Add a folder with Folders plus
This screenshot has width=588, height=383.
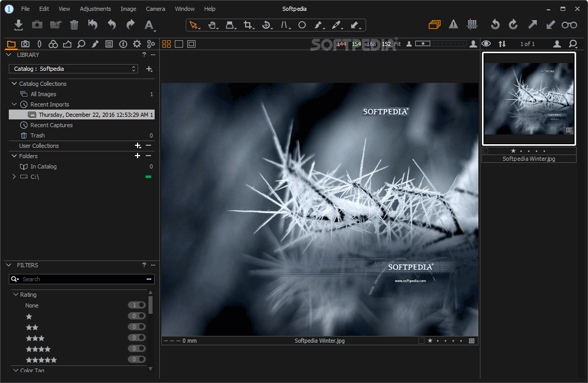point(138,156)
